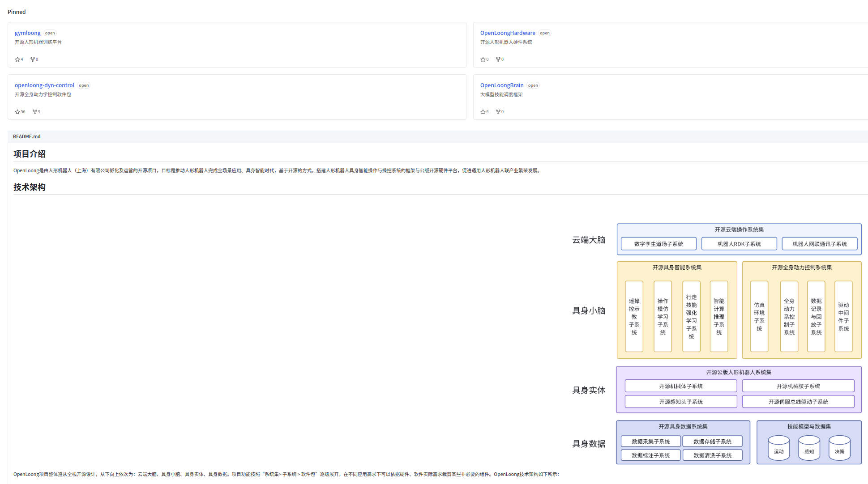Click the star icon on openloong-dyn-control

coord(17,112)
